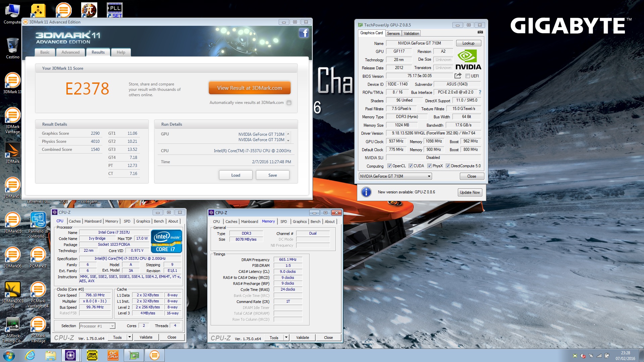Toggle the CUDA checkbox in GPU-Z
Viewport: 644px width, 362px height.
point(411,166)
